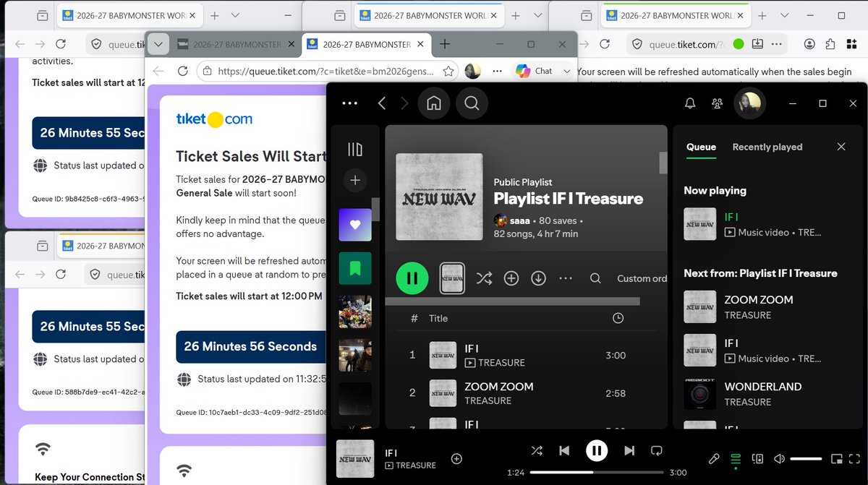Image resolution: width=868 pixels, height=485 pixels.
Task: Close the Spotify Queue panel
Action: pos(841,147)
